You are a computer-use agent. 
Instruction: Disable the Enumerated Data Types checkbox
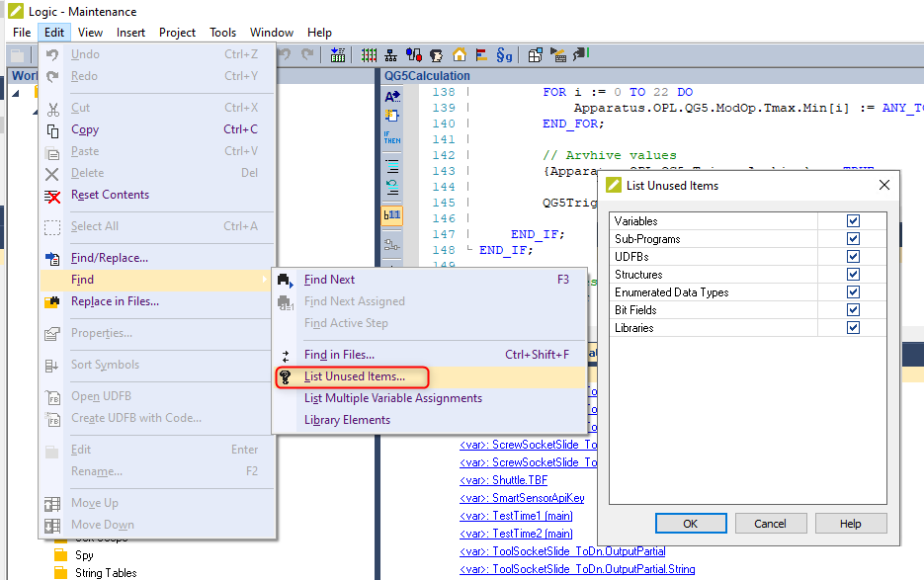click(x=853, y=292)
